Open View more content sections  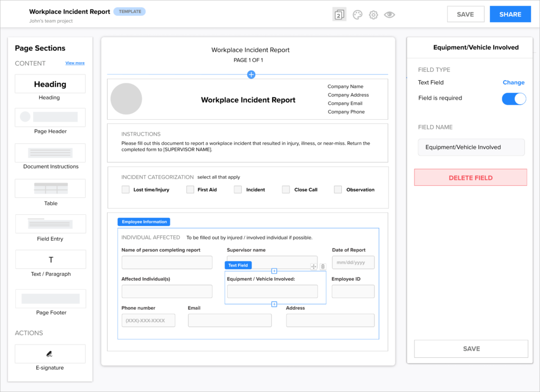75,63
